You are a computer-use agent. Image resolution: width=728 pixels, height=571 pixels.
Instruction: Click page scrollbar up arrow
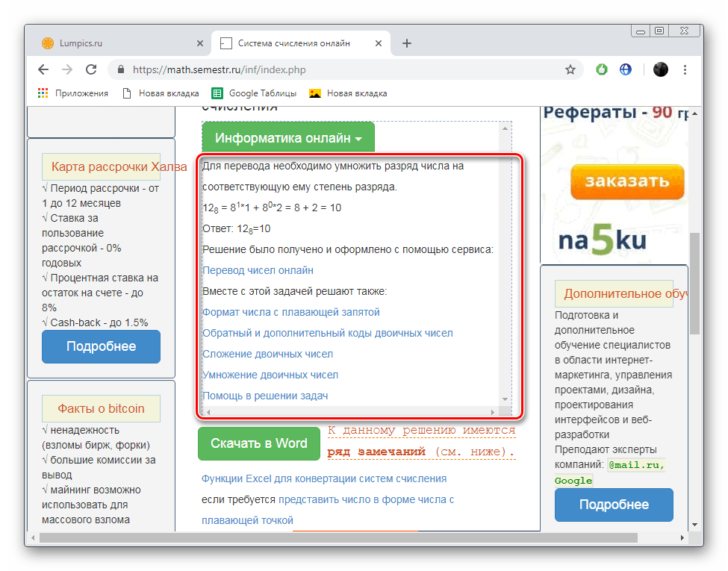pos(694,113)
